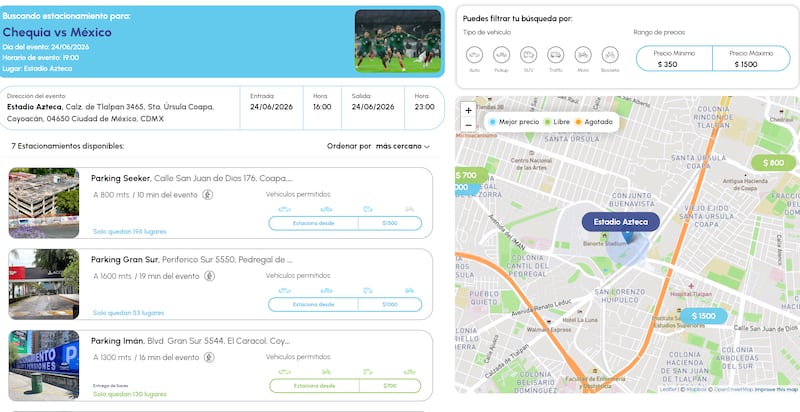Click fourth green vehicle icon in Parking Imán card
The width and height of the screenshot is (800, 412).
(409, 372)
